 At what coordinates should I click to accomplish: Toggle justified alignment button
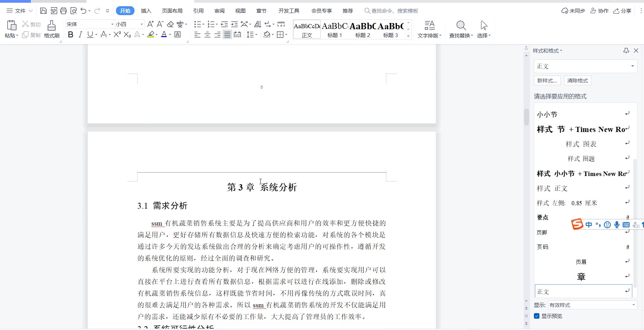227,35
